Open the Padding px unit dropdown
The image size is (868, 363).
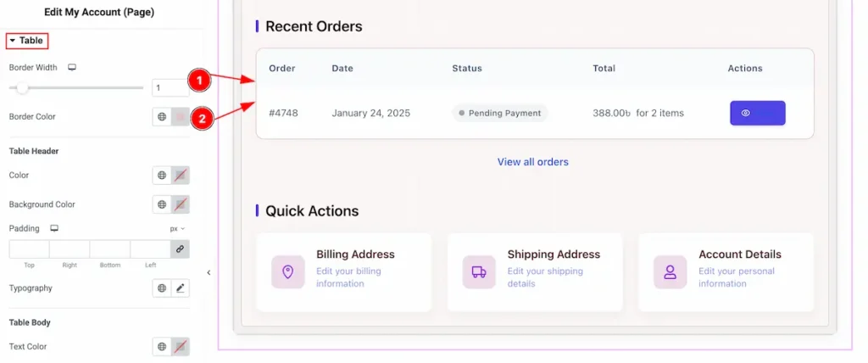point(176,228)
